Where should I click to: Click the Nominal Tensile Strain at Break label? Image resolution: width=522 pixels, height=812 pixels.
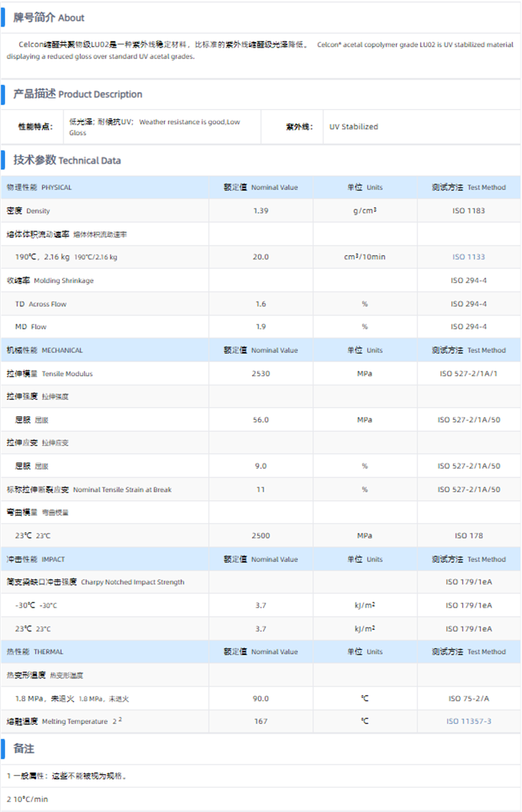(89, 490)
